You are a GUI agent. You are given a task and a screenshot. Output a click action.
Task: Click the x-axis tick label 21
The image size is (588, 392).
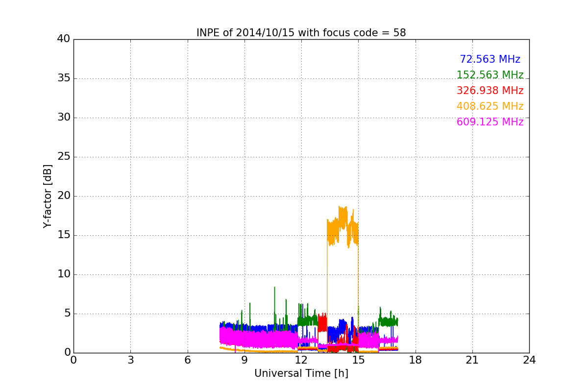tap(472, 360)
